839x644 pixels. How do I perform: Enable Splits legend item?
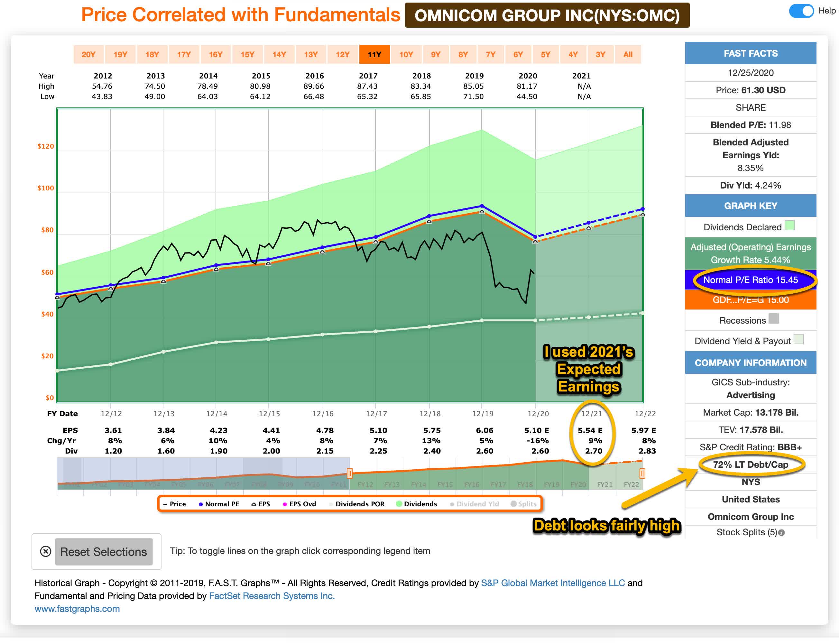pyautogui.click(x=523, y=504)
